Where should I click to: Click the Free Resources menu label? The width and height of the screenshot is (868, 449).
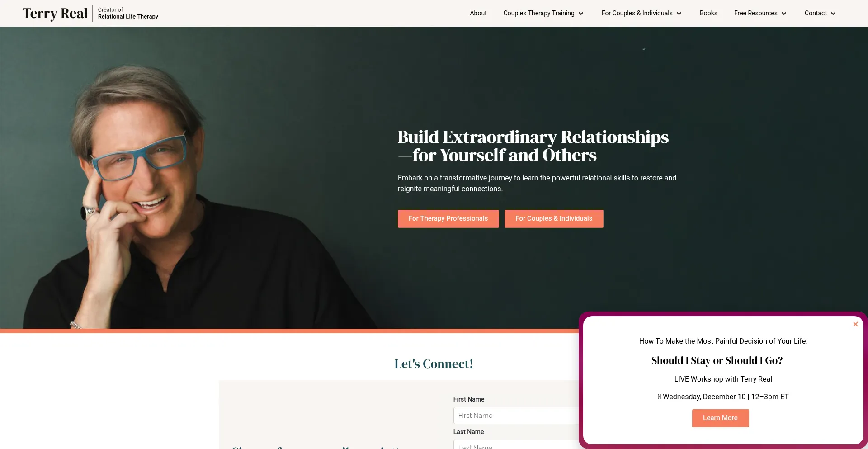pyautogui.click(x=755, y=13)
